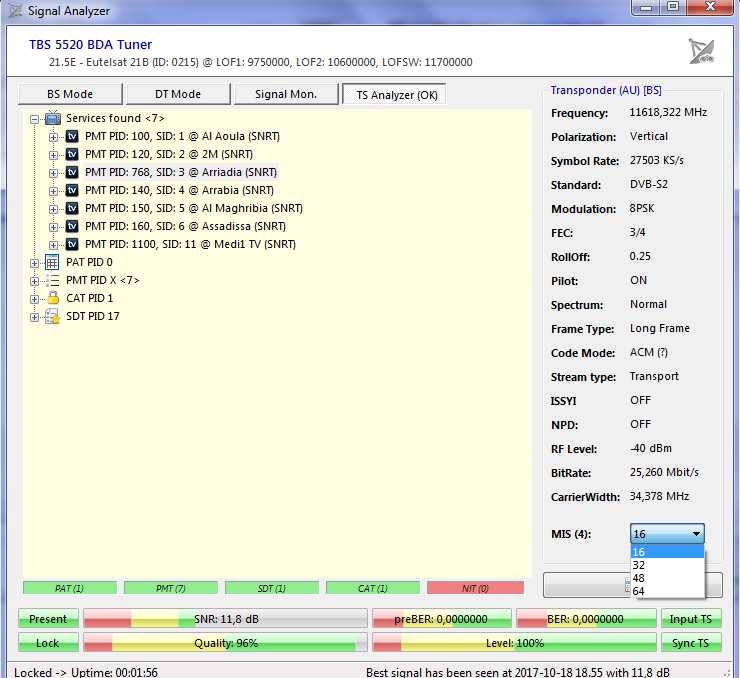Toggle the Lock status button
The image size is (740, 678).
click(x=47, y=643)
